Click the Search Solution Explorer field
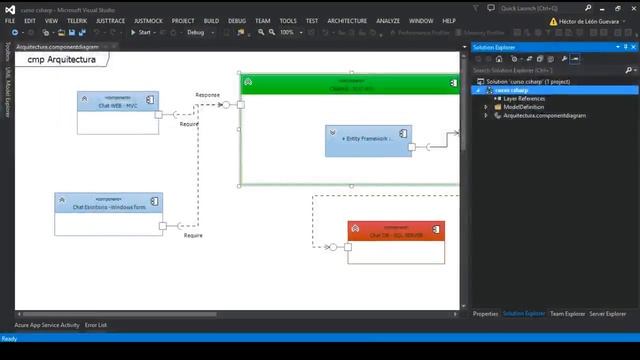Viewport: 640px width, 360px height. point(548,71)
